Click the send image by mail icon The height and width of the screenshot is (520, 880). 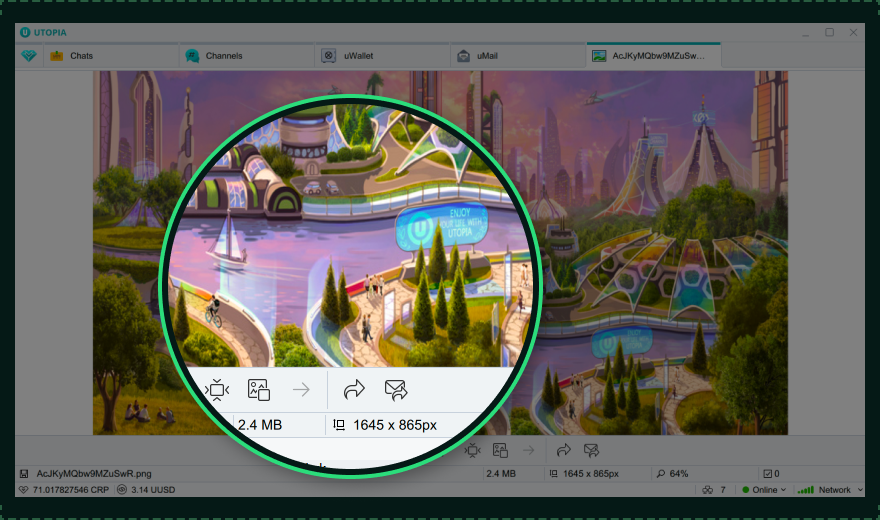click(x=592, y=450)
